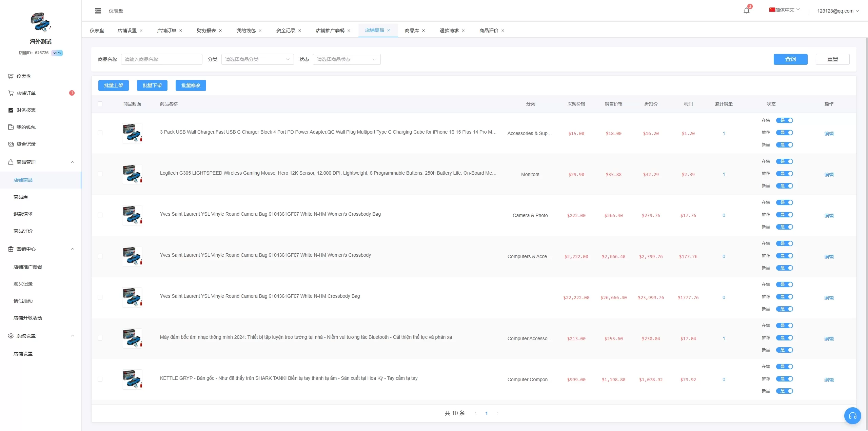Open the notification bell icon
The width and height of the screenshot is (868, 431).
click(x=746, y=11)
